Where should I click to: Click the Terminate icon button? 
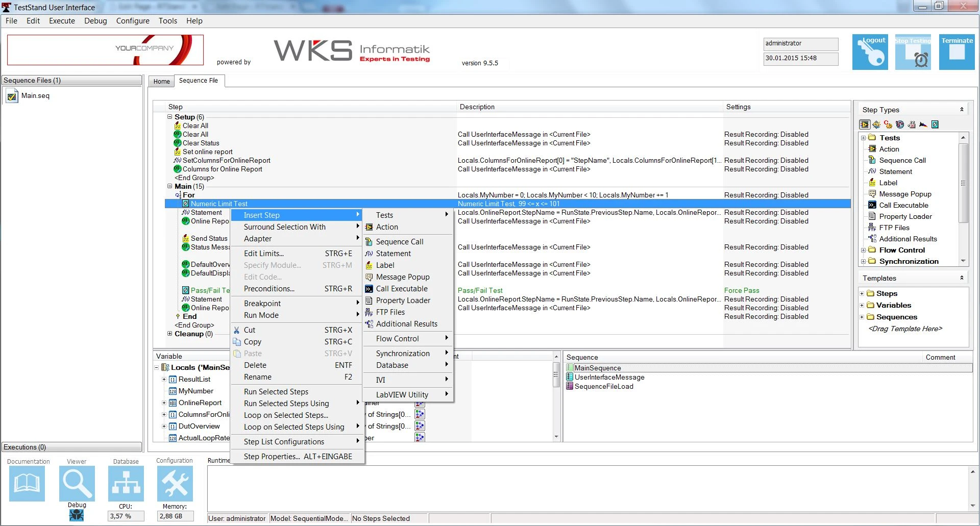coord(957,52)
